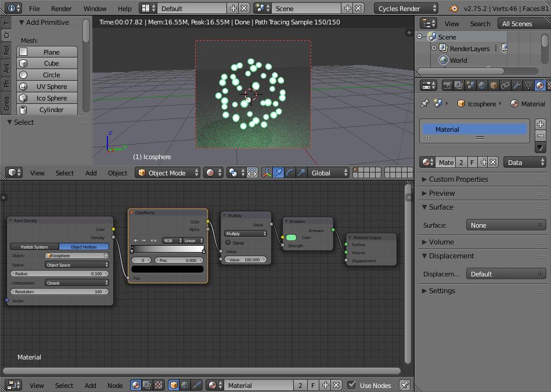Open the Displacement Default dropdown
This screenshot has width=551, height=392.
coord(506,274)
